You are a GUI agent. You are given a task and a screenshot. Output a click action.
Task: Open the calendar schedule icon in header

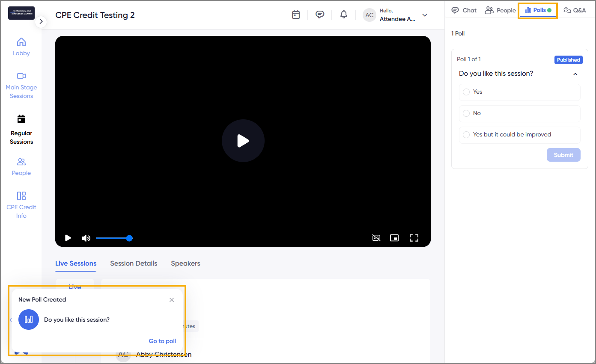point(296,15)
